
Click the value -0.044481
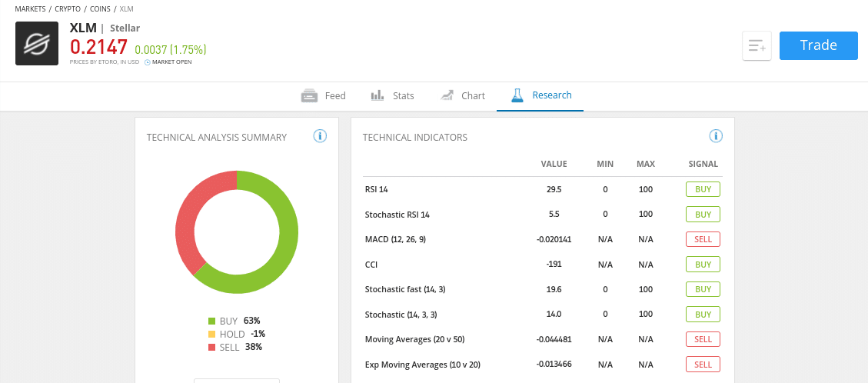(x=554, y=339)
